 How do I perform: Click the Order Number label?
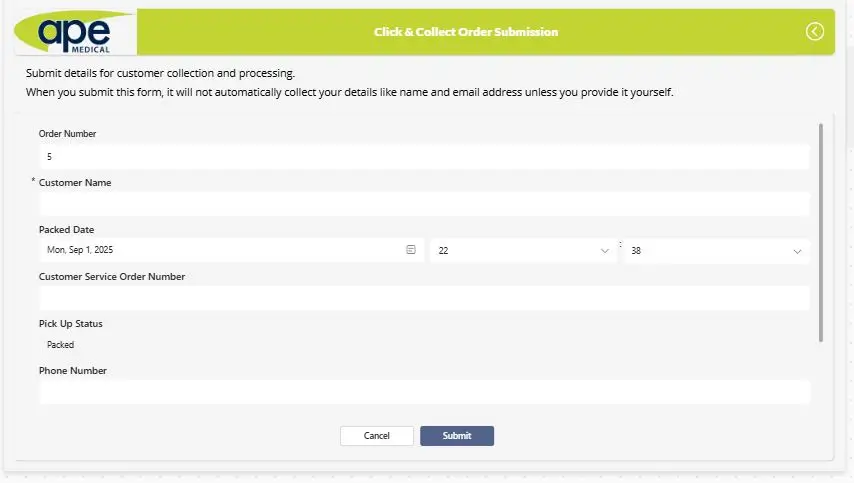(68, 133)
